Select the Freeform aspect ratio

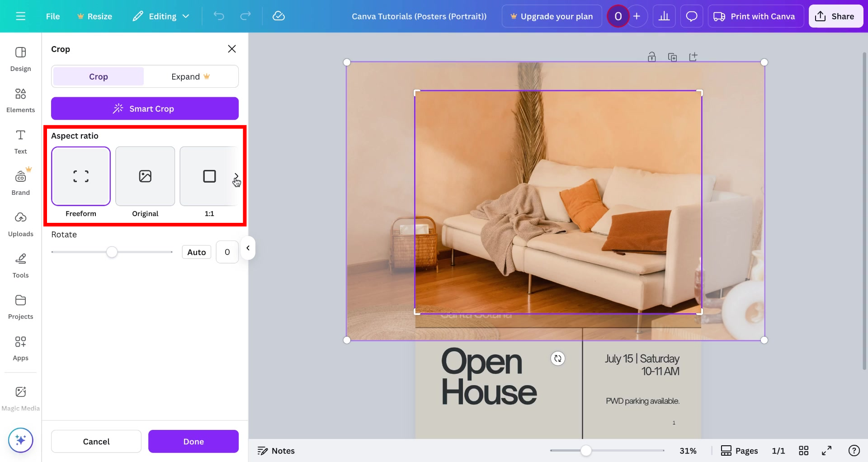(81, 176)
